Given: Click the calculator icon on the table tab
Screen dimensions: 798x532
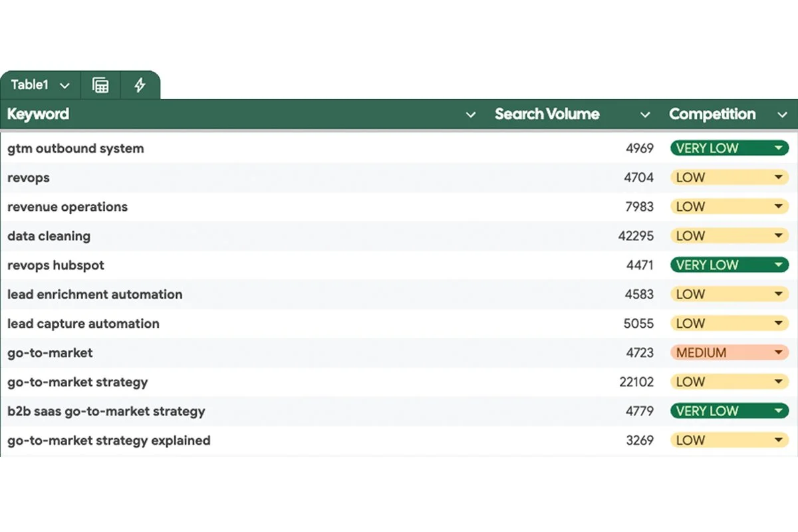Looking at the screenshot, I should click(x=100, y=85).
